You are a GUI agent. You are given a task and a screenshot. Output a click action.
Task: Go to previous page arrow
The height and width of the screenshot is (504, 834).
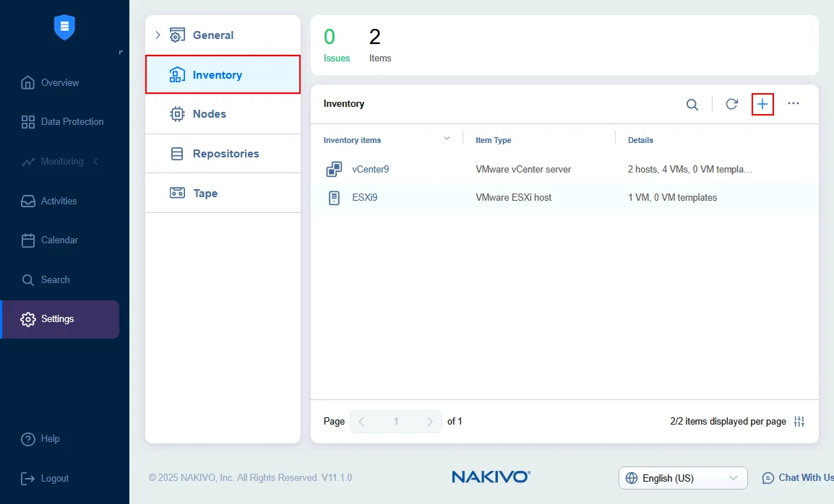click(361, 422)
